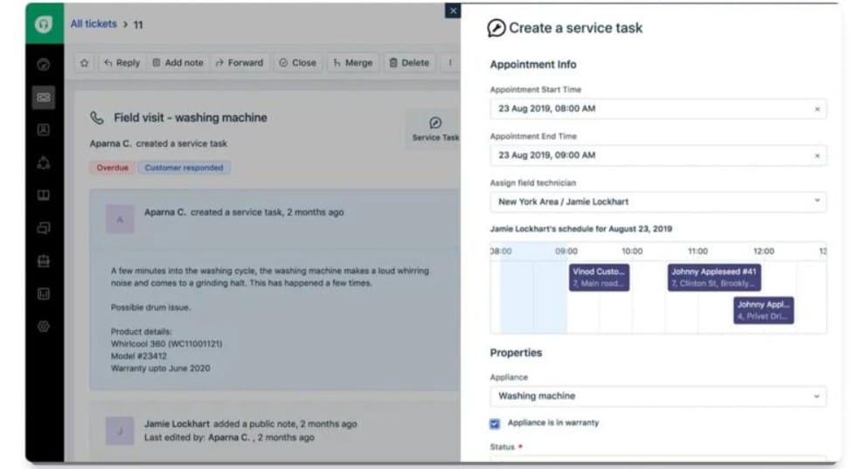Click the Appointment End Time field

tap(658, 155)
